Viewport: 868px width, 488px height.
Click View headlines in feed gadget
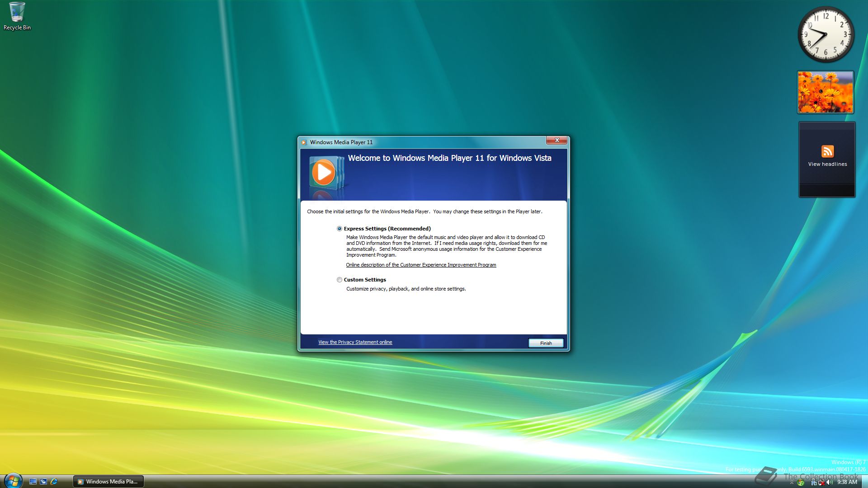[827, 164]
